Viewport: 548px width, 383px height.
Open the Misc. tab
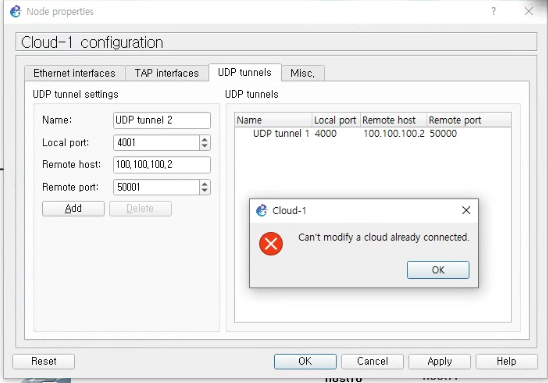point(302,73)
